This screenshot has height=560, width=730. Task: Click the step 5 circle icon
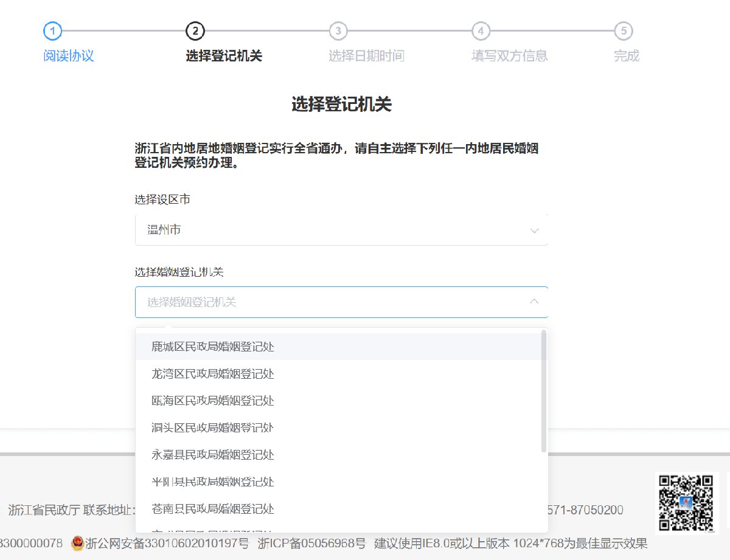623,30
